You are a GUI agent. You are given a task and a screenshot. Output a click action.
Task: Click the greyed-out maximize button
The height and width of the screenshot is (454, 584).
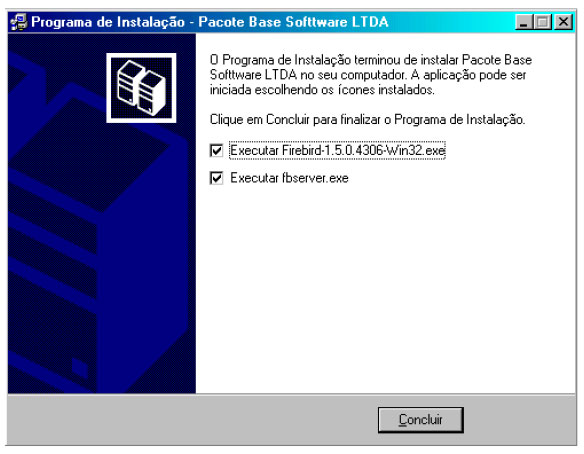point(542,22)
